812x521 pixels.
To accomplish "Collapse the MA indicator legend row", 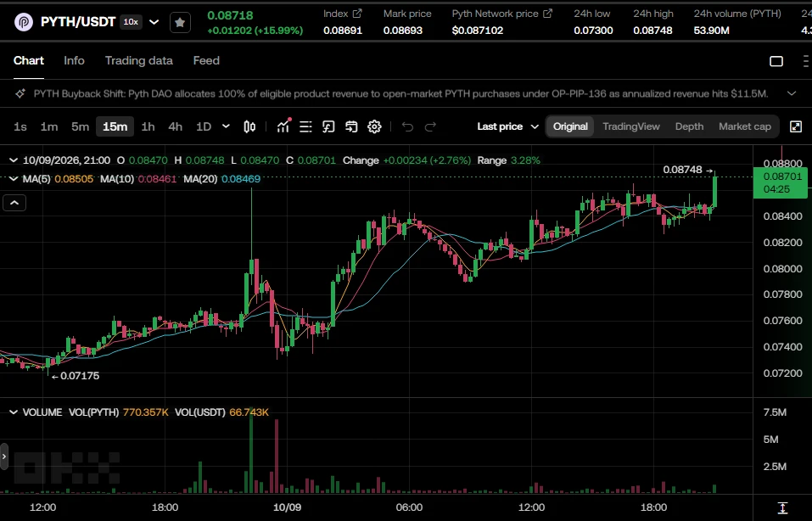I will (14, 179).
